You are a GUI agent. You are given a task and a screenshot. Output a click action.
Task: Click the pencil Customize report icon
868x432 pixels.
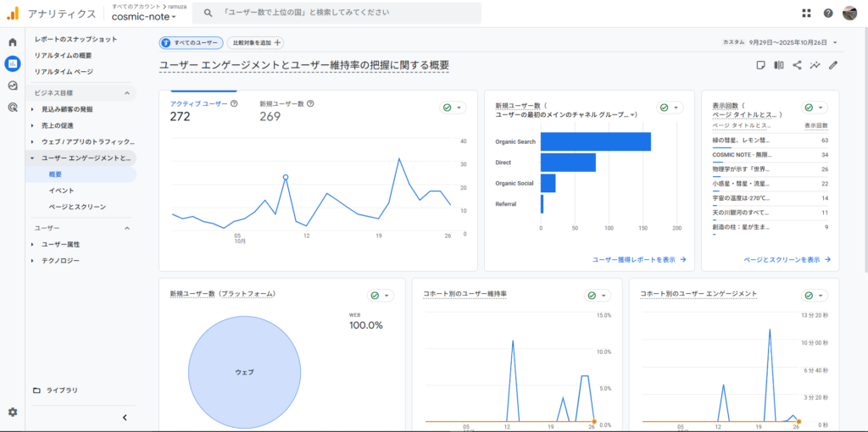click(833, 65)
